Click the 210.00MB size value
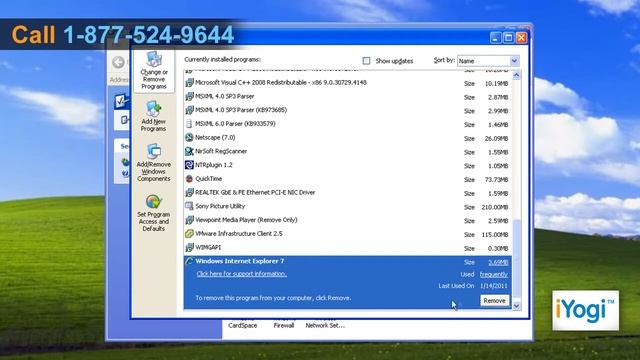640x360 pixels. [495, 207]
